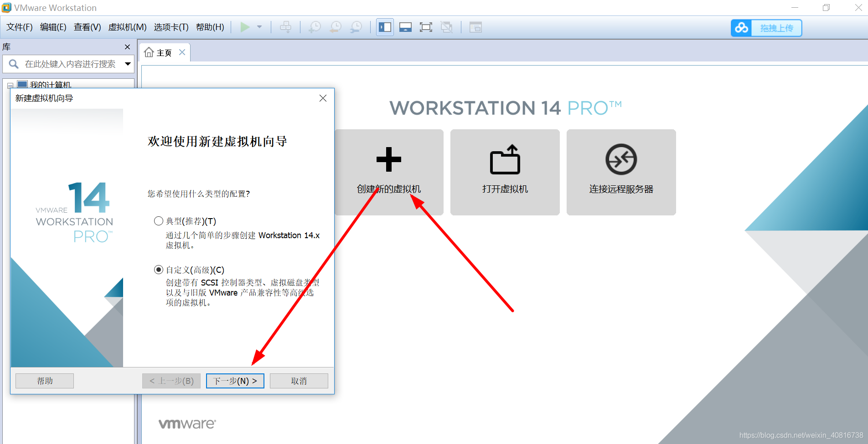Click the take snapshot clock icon
The height and width of the screenshot is (444, 868).
[315, 27]
